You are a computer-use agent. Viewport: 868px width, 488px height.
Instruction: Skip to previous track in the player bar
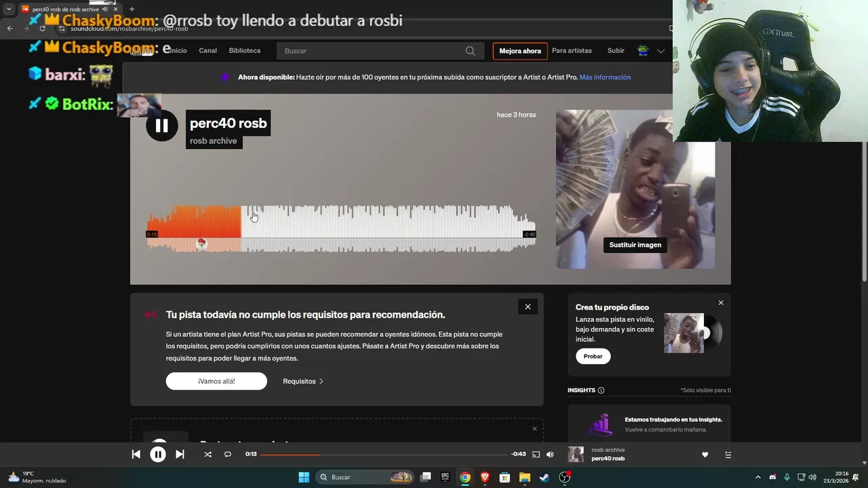[x=136, y=455]
